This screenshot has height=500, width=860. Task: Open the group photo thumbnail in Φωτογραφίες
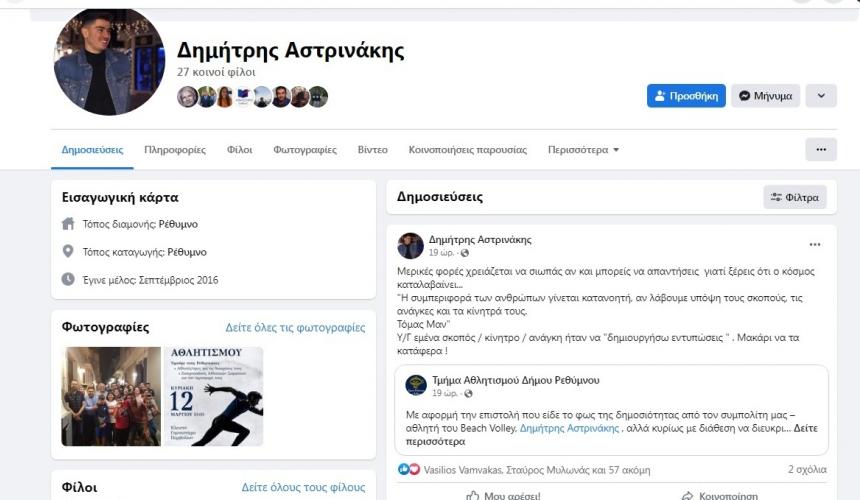tap(111, 396)
